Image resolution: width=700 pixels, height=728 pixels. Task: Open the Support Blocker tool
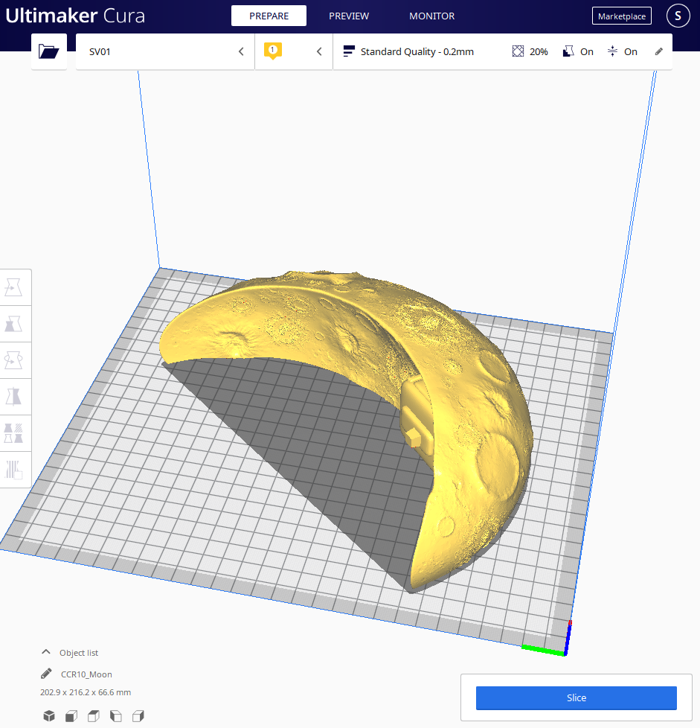pos(13,470)
